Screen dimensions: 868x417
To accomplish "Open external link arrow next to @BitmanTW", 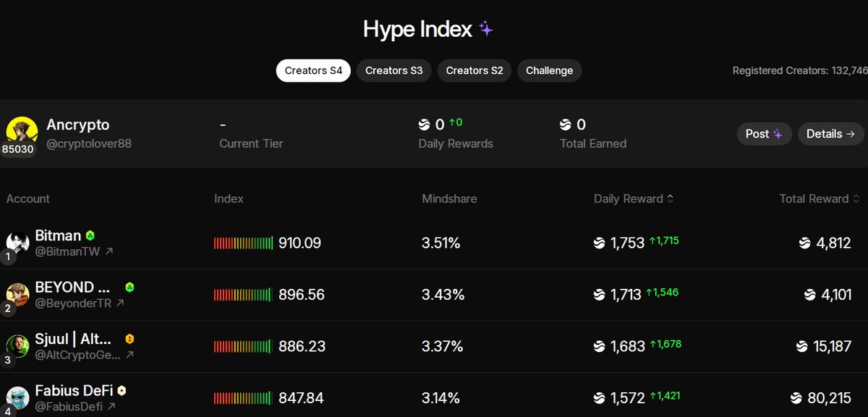I will pos(109,251).
